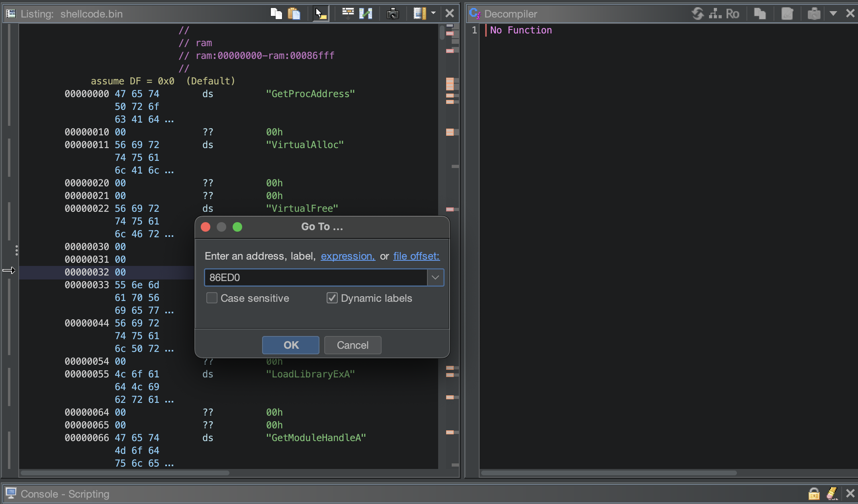Close the Decompiler panel
Screen dimensions: 858x504
click(x=850, y=14)
